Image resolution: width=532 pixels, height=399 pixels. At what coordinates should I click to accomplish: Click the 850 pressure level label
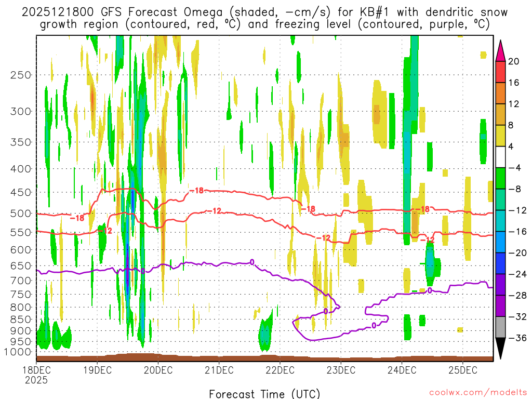(x=21, y=320)
